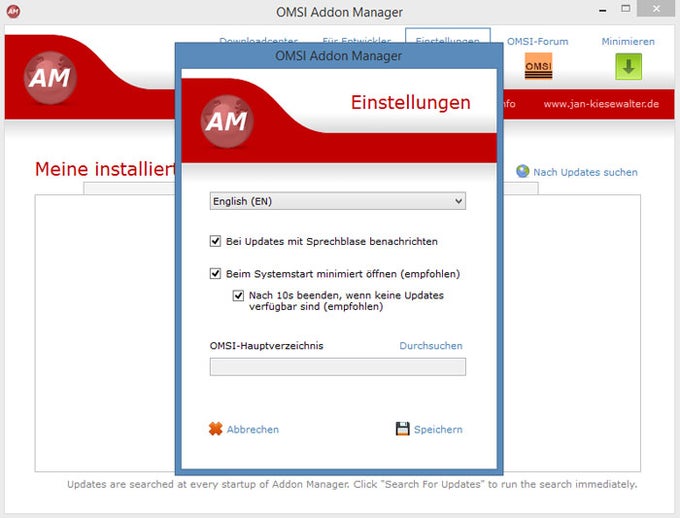Click the Einstellungen dialog heading text

(x=410, y=103)
